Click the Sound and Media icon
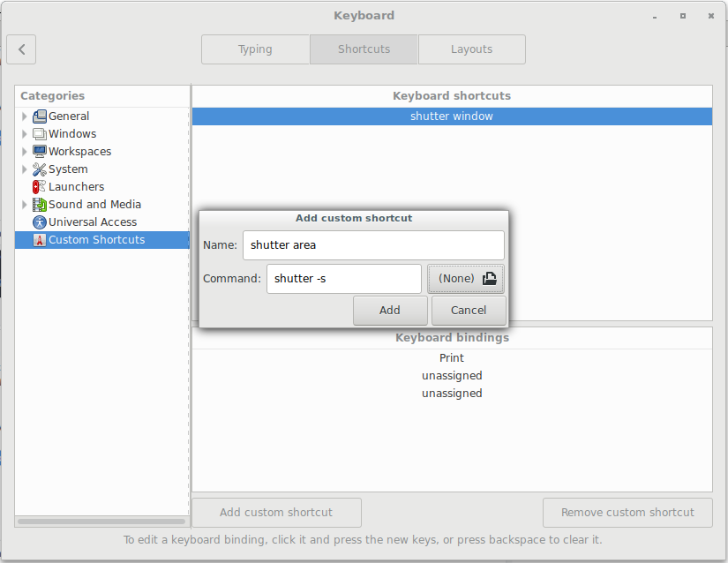Screen dimensions: 728x563 (40, 205)
